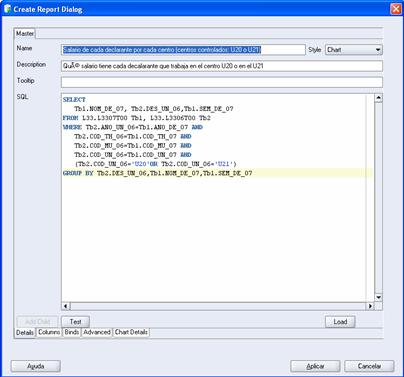Click the Name input field
Screen dimensions: 404x377
183,50
